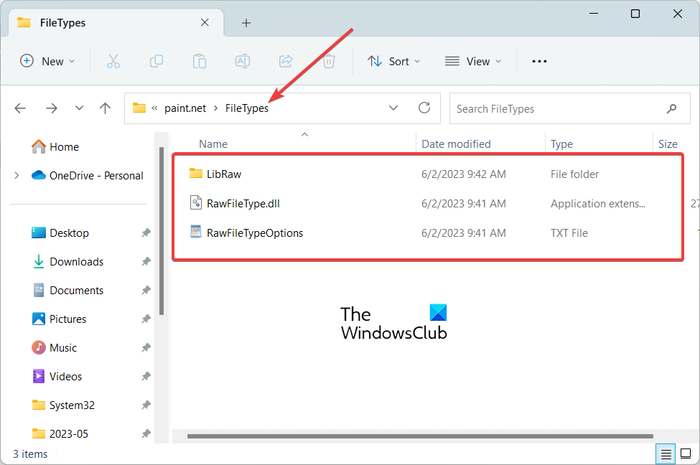Navigate back with the left arrow
Screen dimensions: 700x465
[20, 108]
